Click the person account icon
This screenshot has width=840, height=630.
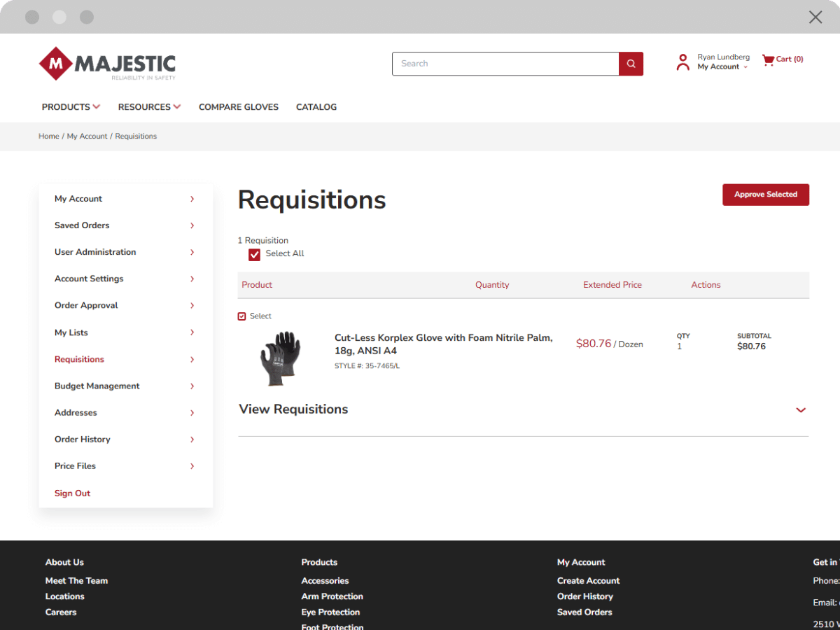682,62
